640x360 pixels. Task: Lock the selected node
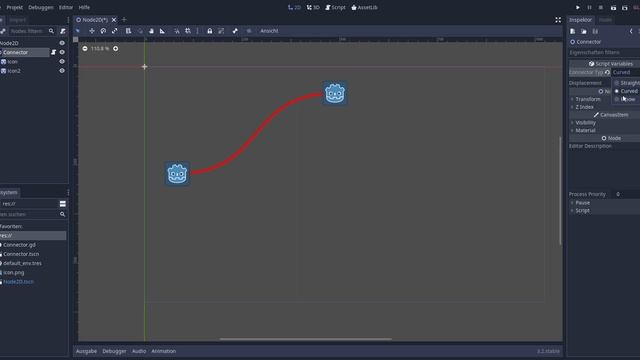click(209, 31)
